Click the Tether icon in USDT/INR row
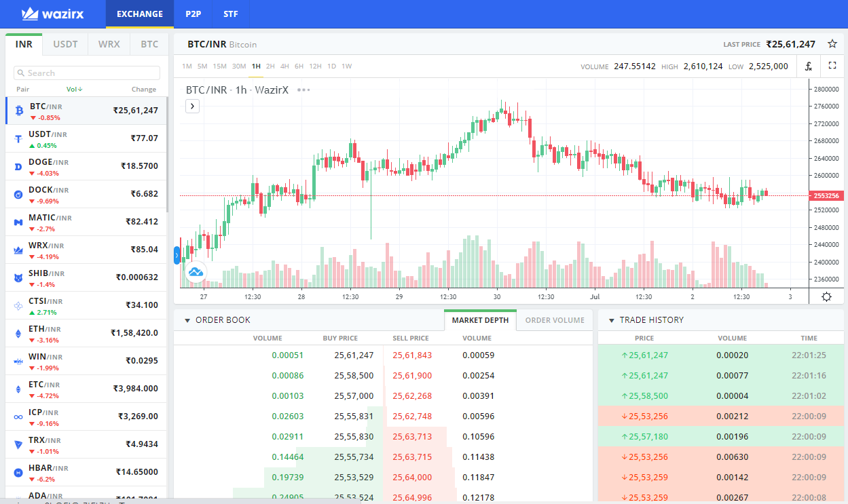The image size is (848, 504). (18, 138)
